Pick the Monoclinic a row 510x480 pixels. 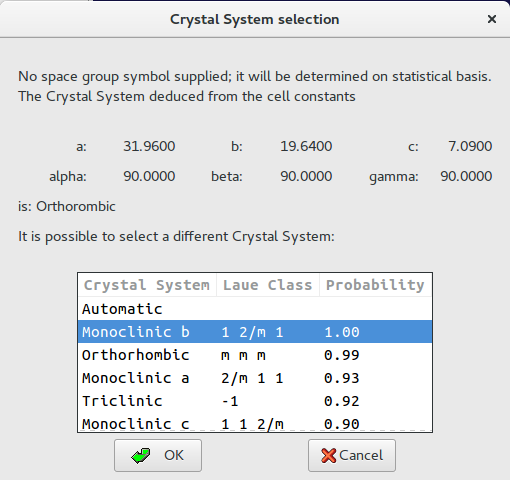click(x=255, y=378)
